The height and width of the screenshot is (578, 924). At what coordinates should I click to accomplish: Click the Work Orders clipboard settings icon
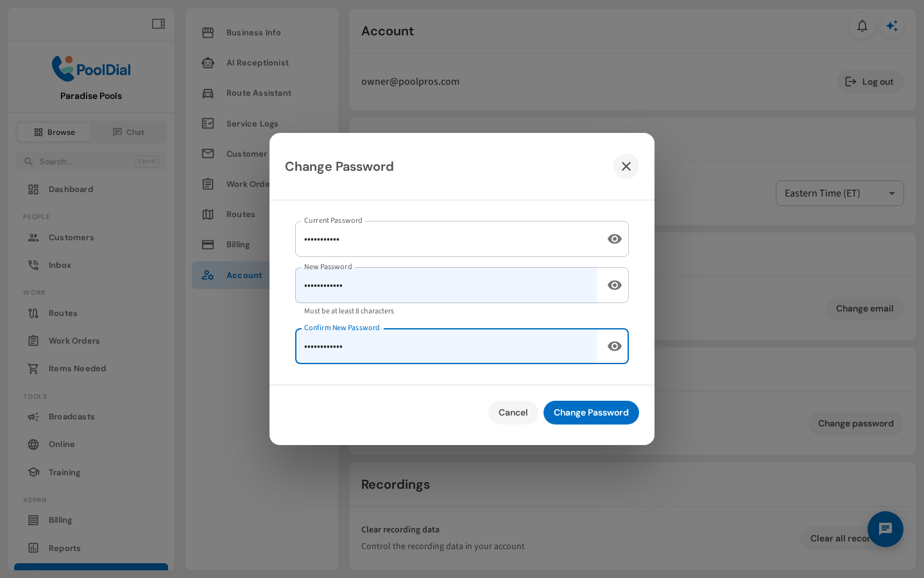point(208,184)
